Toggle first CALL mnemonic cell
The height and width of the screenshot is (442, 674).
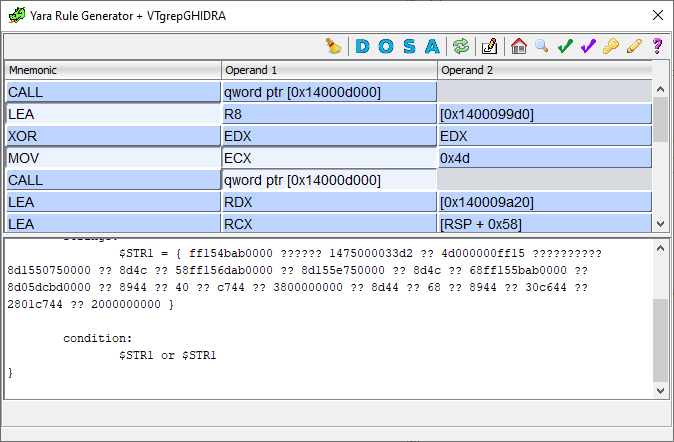pos(113,92)
